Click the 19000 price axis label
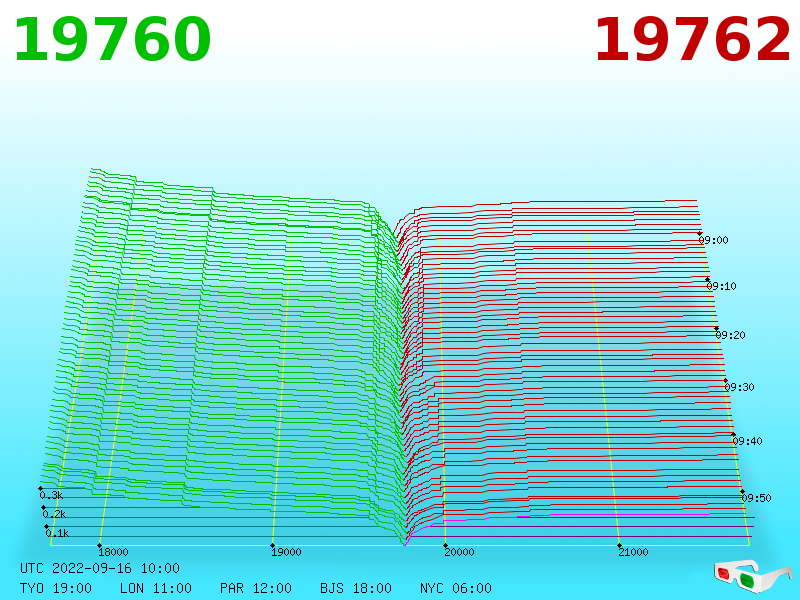The width and height of the screenshot is (800, 600). coord(286,552)
